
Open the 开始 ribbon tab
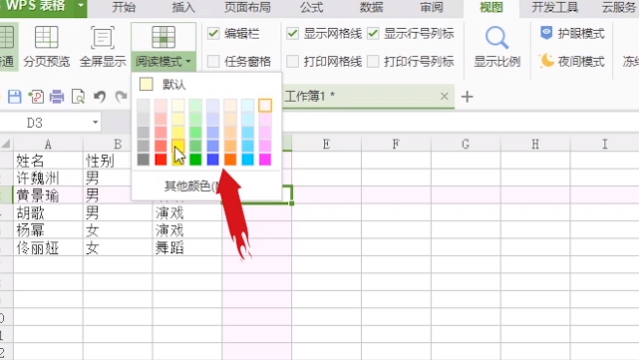[123, 7]
